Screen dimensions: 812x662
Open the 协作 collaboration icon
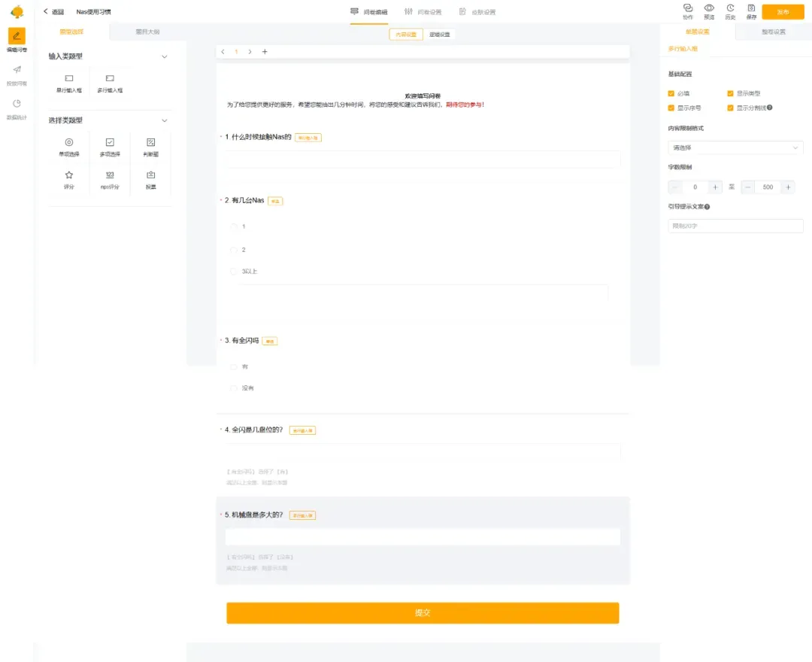[687, 8]
